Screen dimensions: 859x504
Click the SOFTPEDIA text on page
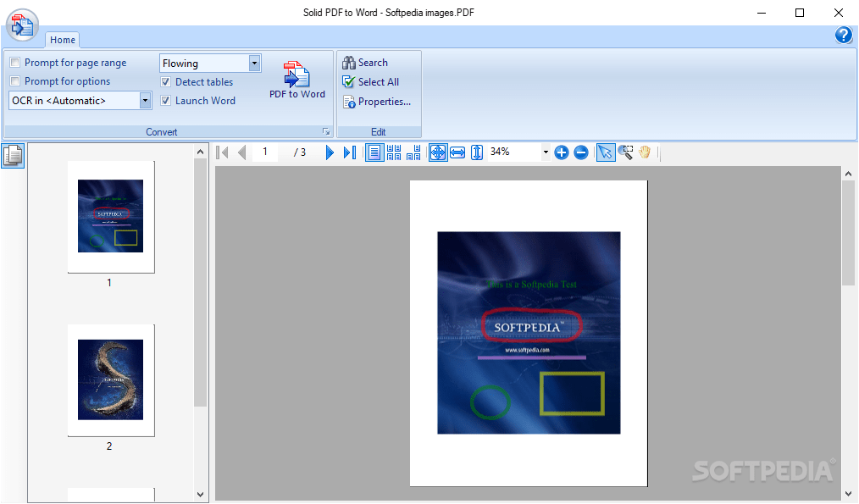tap(529, 328)
